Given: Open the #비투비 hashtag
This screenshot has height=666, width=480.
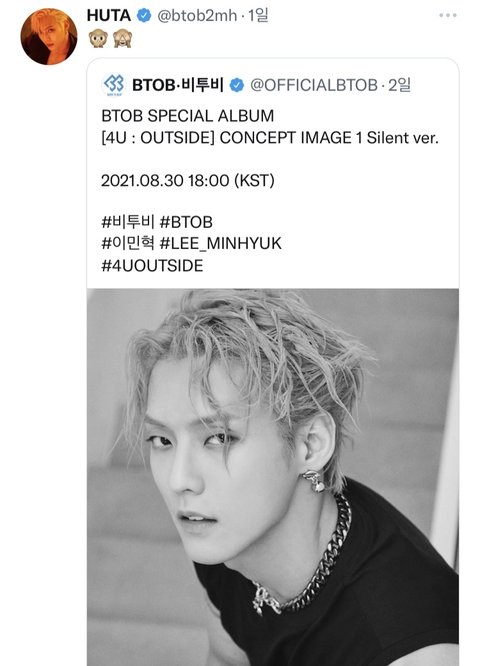Looking at the screenshot, I should 128,222.
